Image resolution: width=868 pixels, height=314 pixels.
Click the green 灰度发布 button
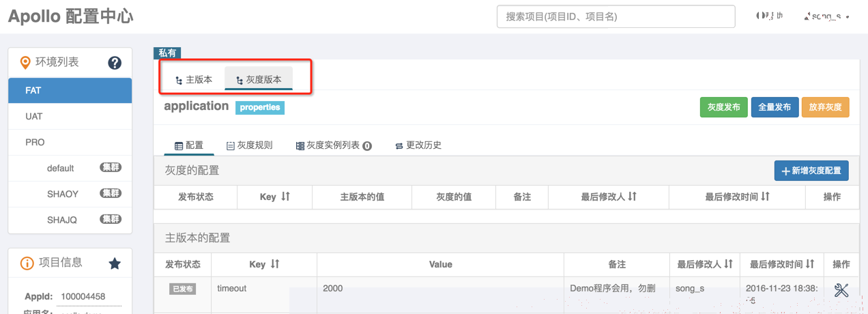[724, 107]
